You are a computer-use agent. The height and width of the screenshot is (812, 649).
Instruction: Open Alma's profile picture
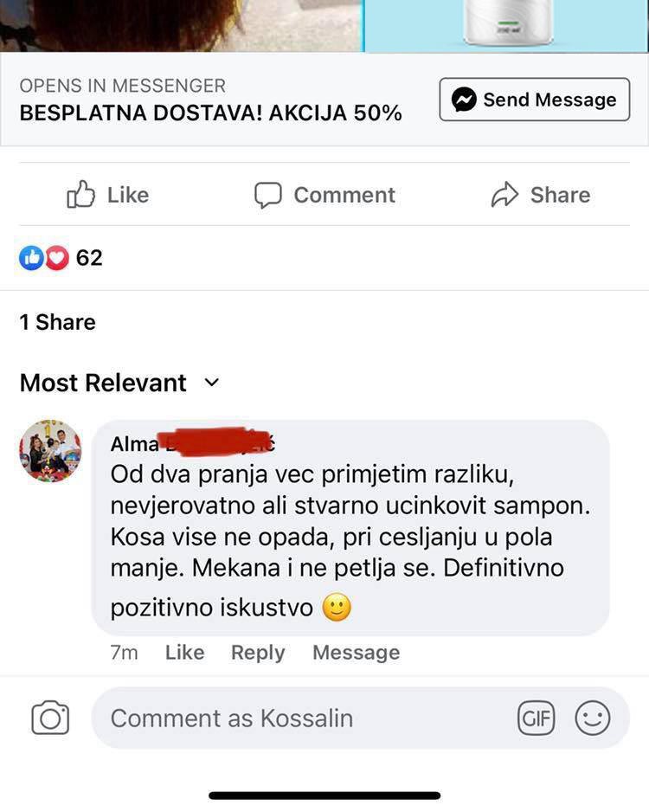pyautogui.click(x=51, y=451)
